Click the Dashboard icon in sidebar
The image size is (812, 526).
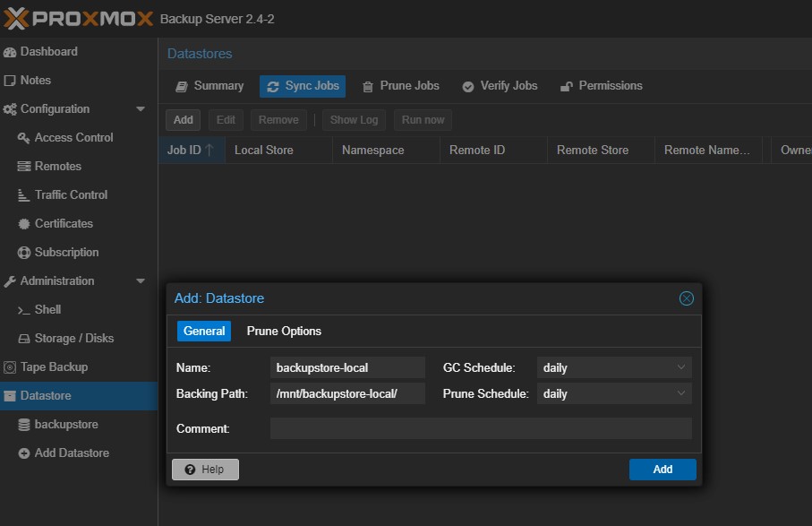(x=11, y=52)
